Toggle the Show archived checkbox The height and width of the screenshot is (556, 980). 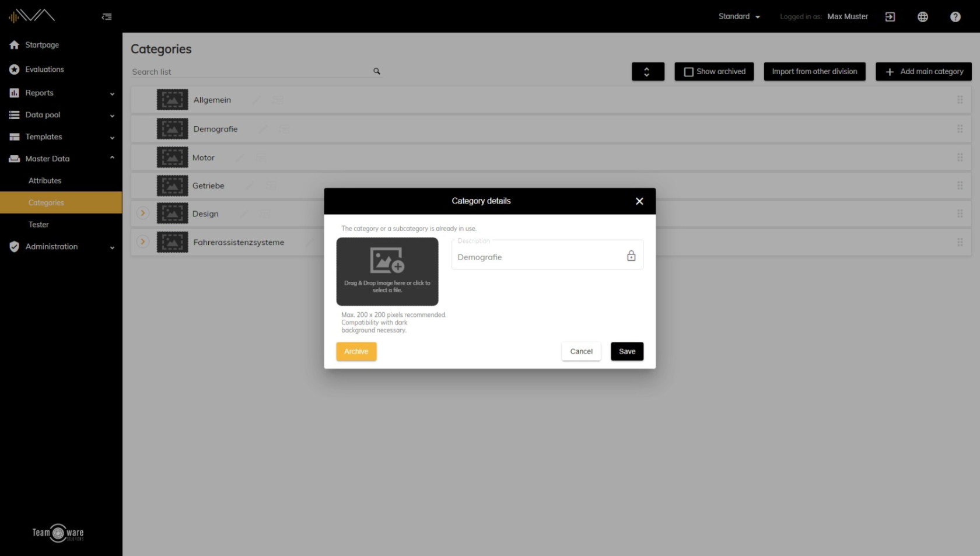pyautogui.click(x=689, y=72)
